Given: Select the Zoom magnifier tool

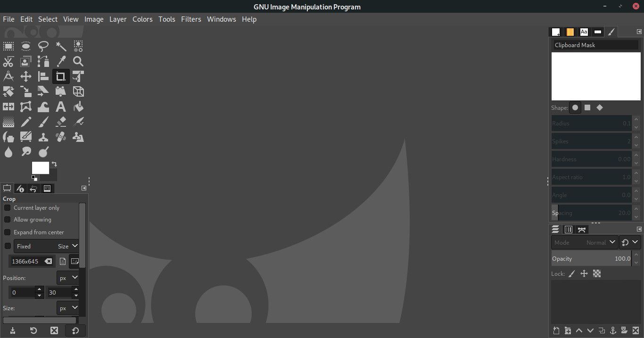Looking at the screenshot, I should (x=78, y=61).
